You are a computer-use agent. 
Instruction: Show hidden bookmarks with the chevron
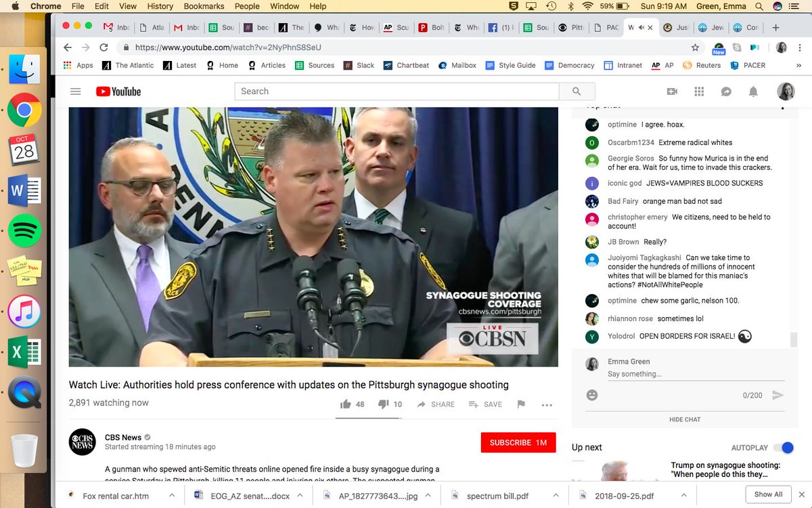click(798, 66)
